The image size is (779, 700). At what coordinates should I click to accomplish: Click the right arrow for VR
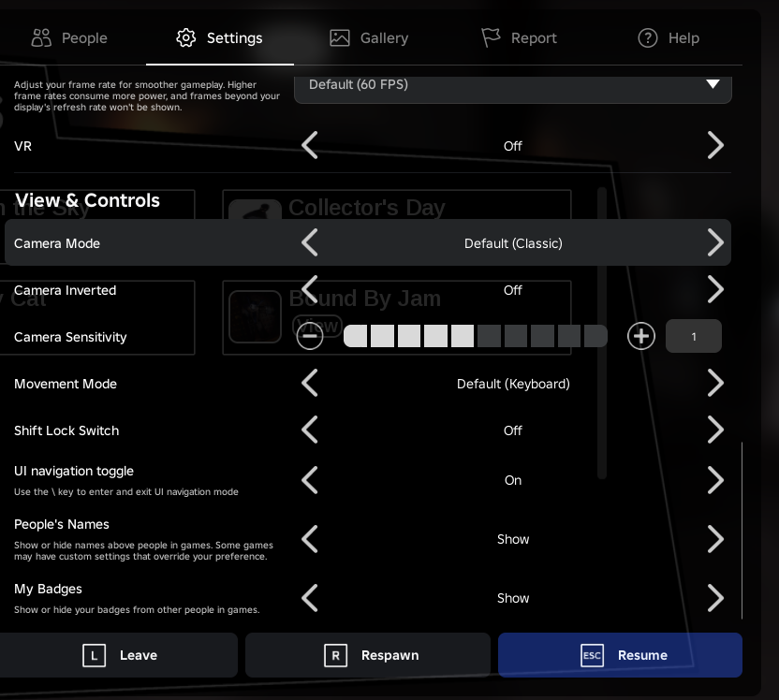pos(715,145)
